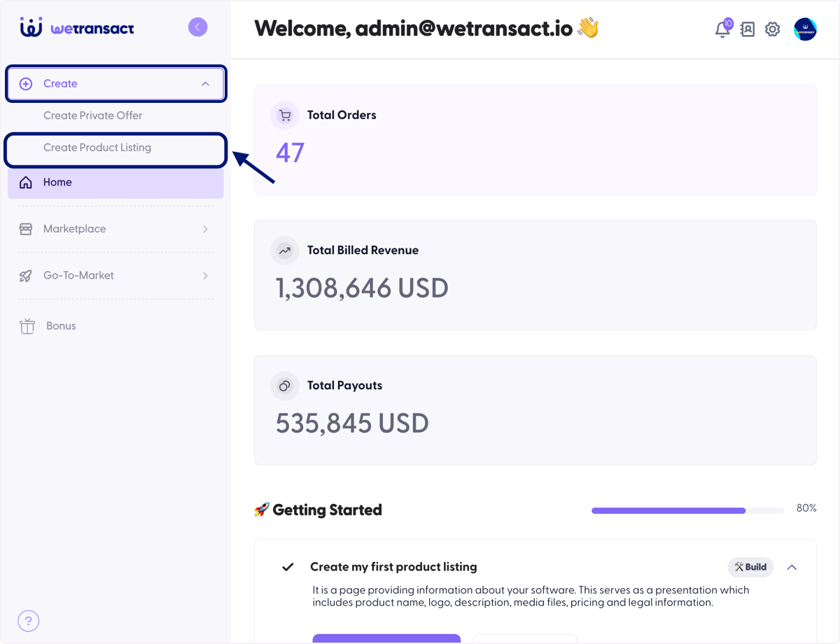This screenshot has height=644, width=840.
Task: Collapse the first product listing step
Action: 792,567
